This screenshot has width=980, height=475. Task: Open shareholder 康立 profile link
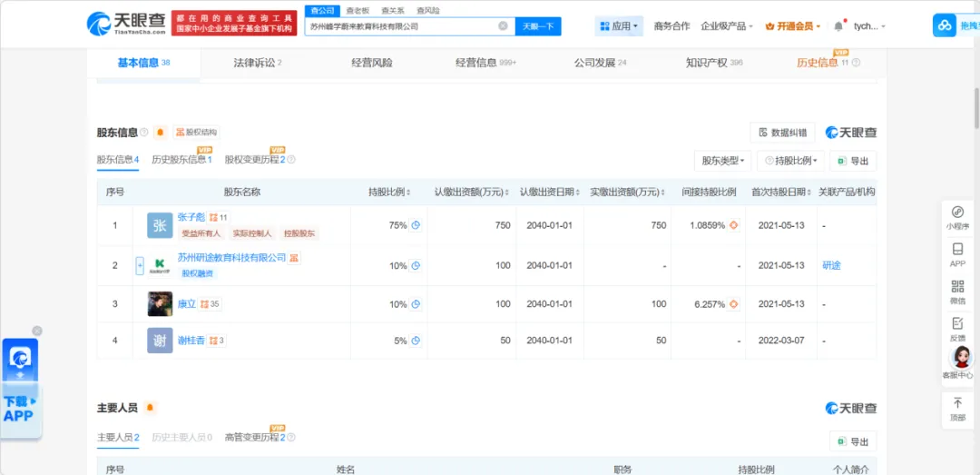click(187, 304)
